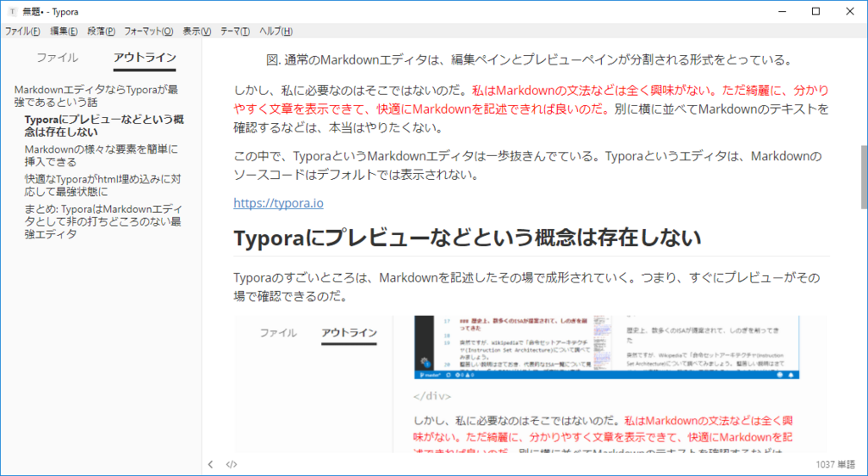The image size is (868, 476).
Task: Follow the https://typora.io link
Action: click(278, 203)
